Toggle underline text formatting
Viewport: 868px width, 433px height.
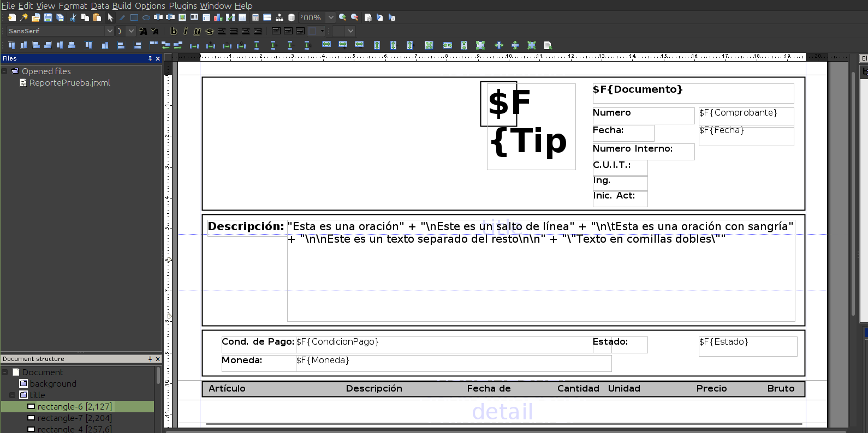[x=197, y=31]
